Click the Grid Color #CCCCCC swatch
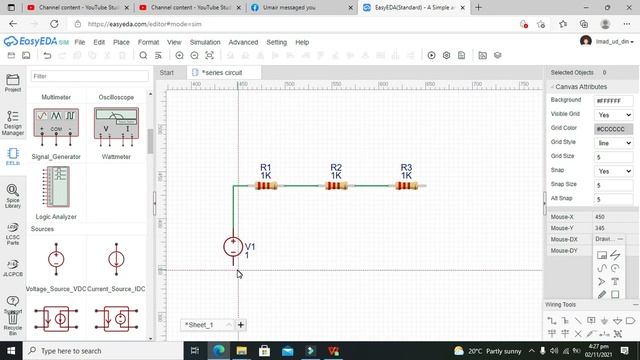The image size is (640, 360). click(x=614, y=129)
